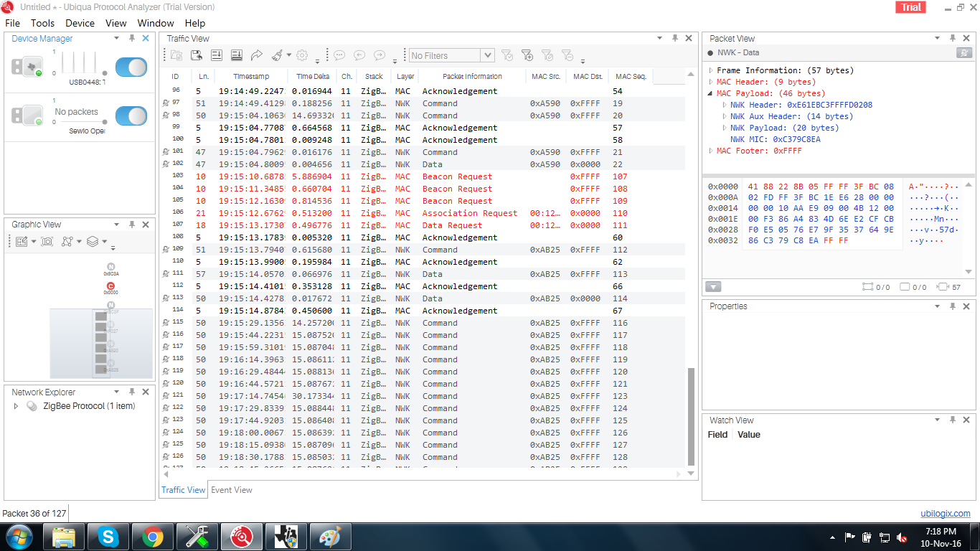Screen dimensions: 980x551
Task: Open the Tools menu
Action: click(x=43, y=23)
